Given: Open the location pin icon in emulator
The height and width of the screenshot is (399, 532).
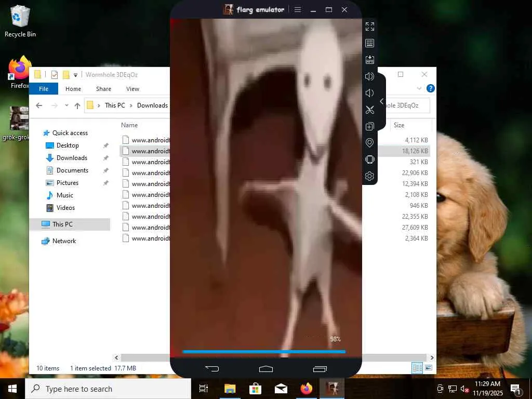Looking at the screenshot, I should (370, 143).
